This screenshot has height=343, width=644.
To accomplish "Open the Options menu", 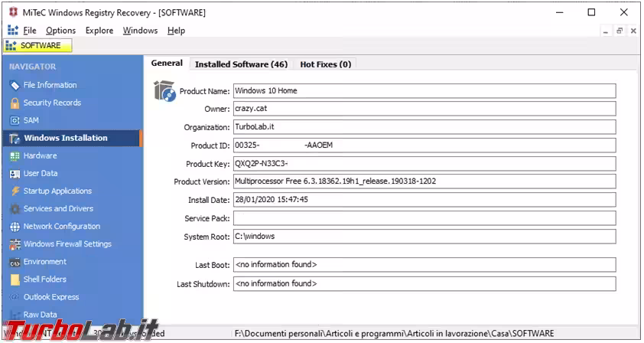I will coord(60,31).
